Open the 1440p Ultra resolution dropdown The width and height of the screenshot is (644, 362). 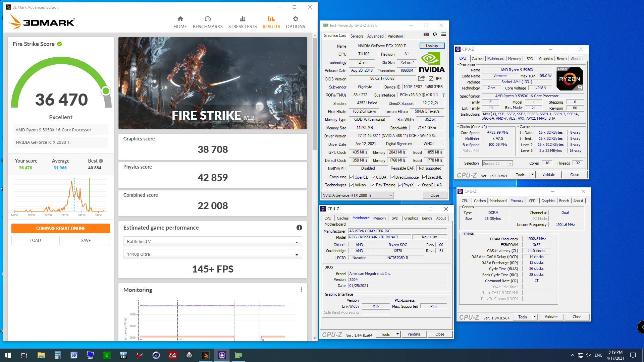click(213, 254)
